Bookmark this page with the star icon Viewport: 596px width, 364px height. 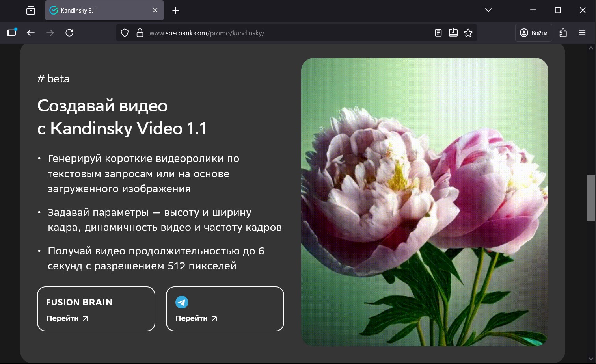(468, 33)
